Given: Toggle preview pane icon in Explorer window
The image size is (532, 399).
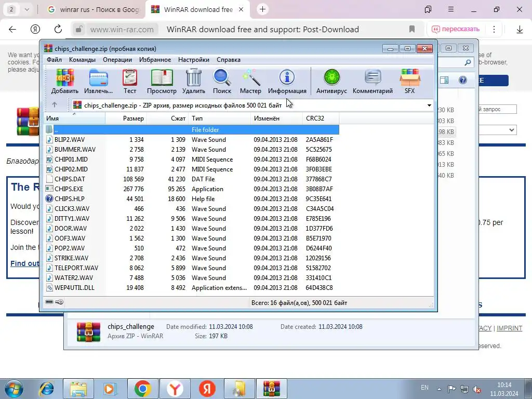Looking at the screenshot, I should point(444,80).
